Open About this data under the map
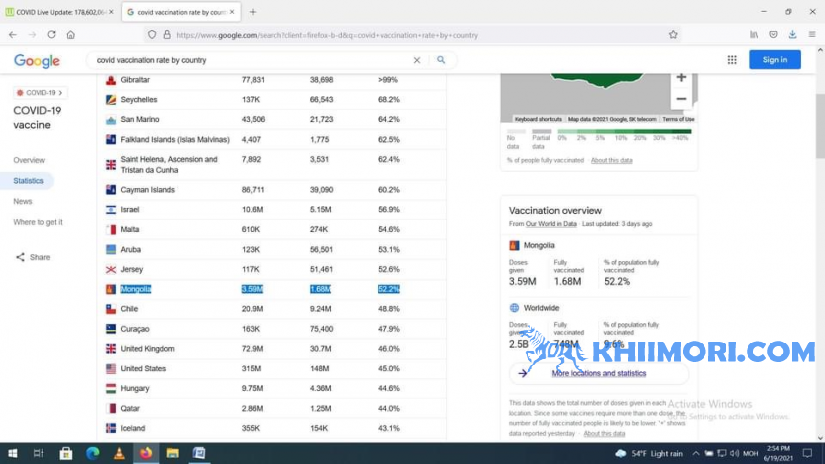Screen dimensions: 825x464 tap(611, 160)
